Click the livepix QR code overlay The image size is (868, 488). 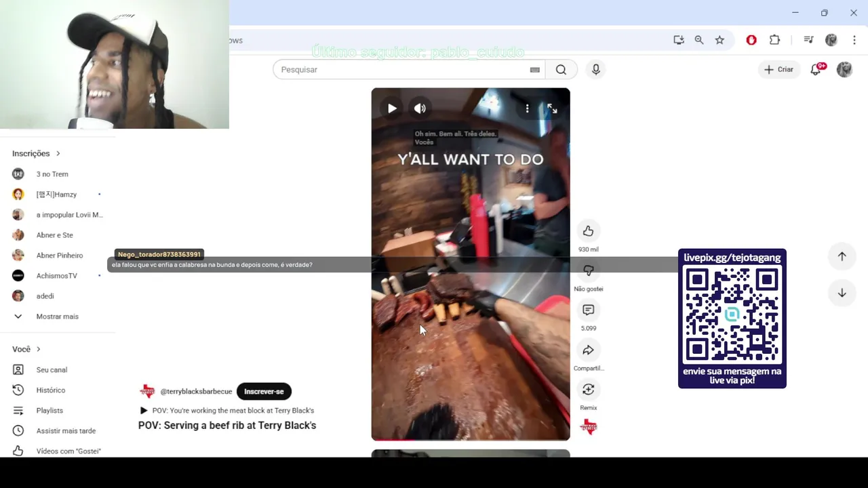[732, 319]
